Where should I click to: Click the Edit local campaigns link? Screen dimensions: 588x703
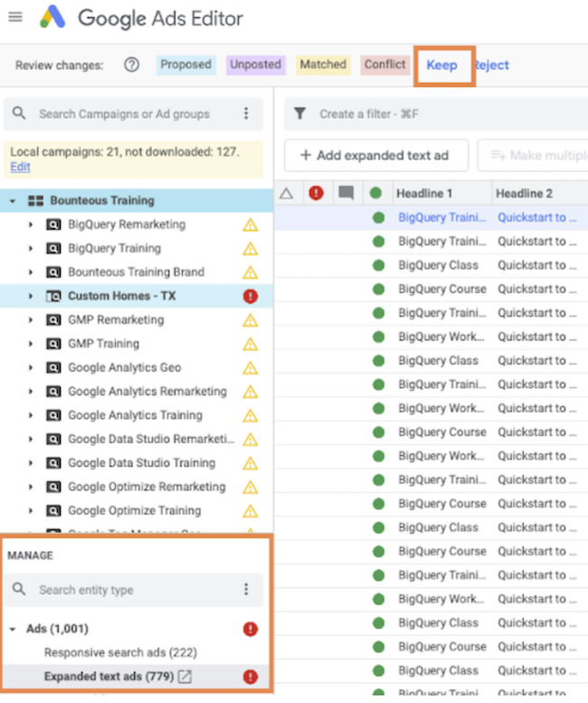[x=20, y=166]
